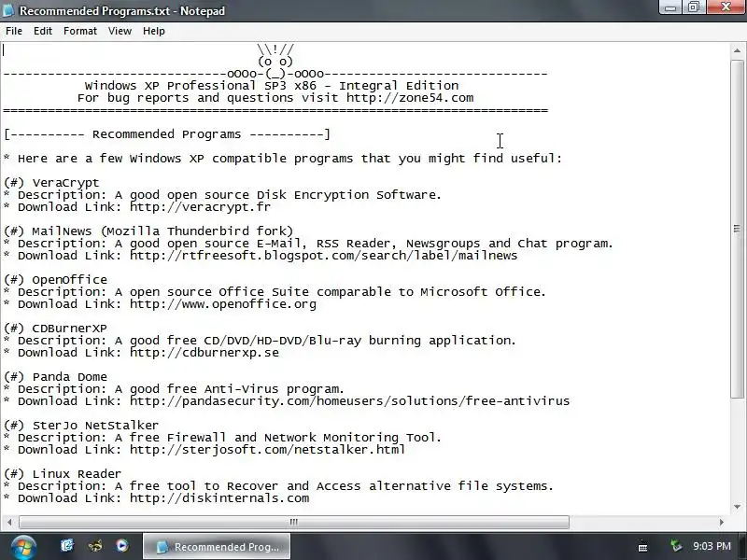This screenshot has height=560, width=747.
Task: Click the "Firewall and Network Monitoring Tool" text
Action: click(x=304, y=438)
